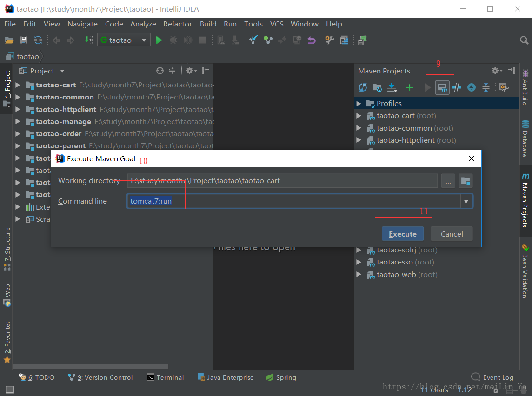Click the Project panel gear settings icon
Image resolution: width=532 pixels, height=396 pixels.
(191, 71)
